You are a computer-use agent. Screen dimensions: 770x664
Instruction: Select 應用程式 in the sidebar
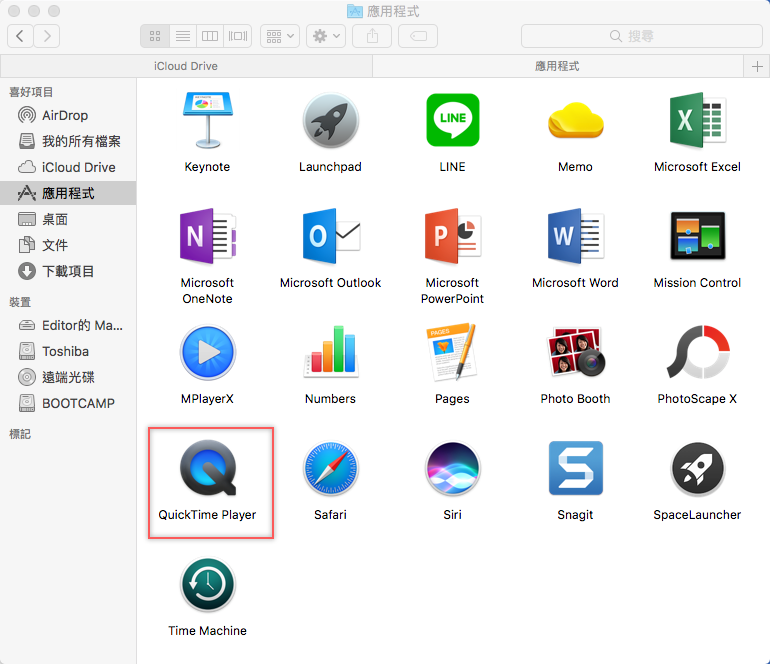[x=68, y=194]
